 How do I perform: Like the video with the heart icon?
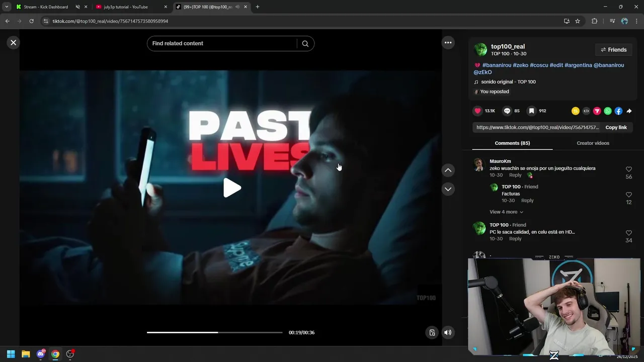[477, 111]
